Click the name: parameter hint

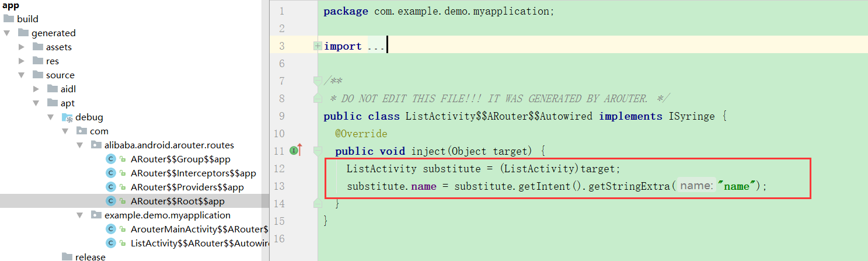coord(696,186)
